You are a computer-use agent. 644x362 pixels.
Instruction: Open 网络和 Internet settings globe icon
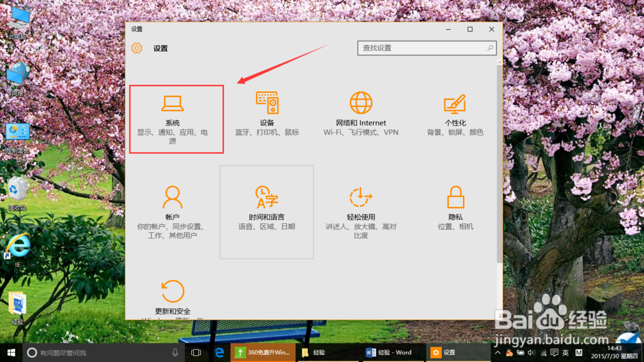361,102
